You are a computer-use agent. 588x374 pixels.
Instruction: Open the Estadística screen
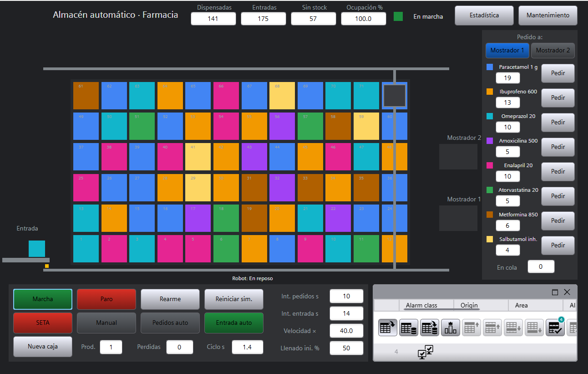(484, 15)
